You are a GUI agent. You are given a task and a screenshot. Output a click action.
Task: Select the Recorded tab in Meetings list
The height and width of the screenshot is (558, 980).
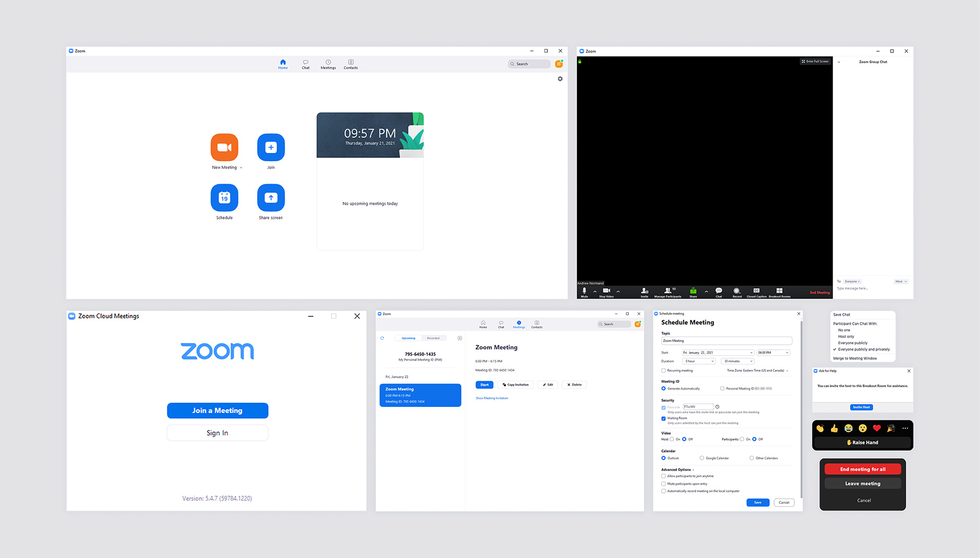434,338
